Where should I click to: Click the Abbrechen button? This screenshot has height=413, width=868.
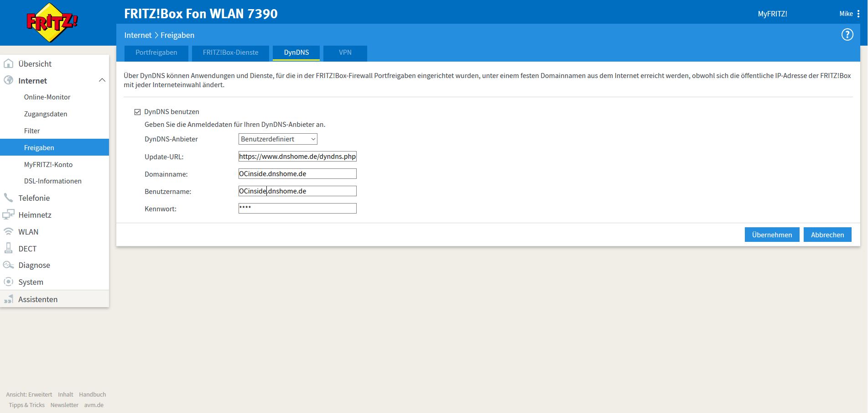[827, 235]
